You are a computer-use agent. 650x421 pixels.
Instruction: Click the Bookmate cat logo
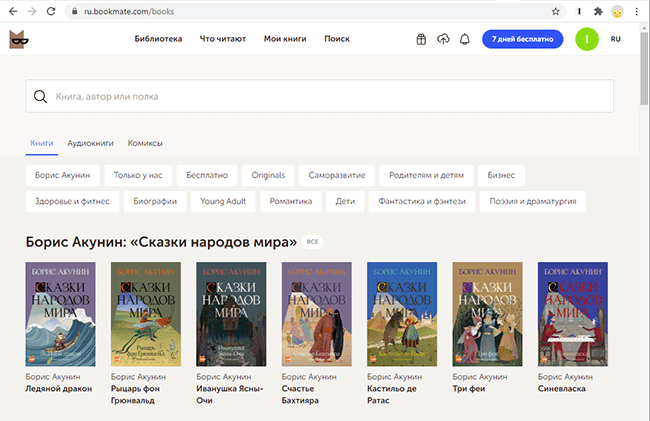click(19, 39)
